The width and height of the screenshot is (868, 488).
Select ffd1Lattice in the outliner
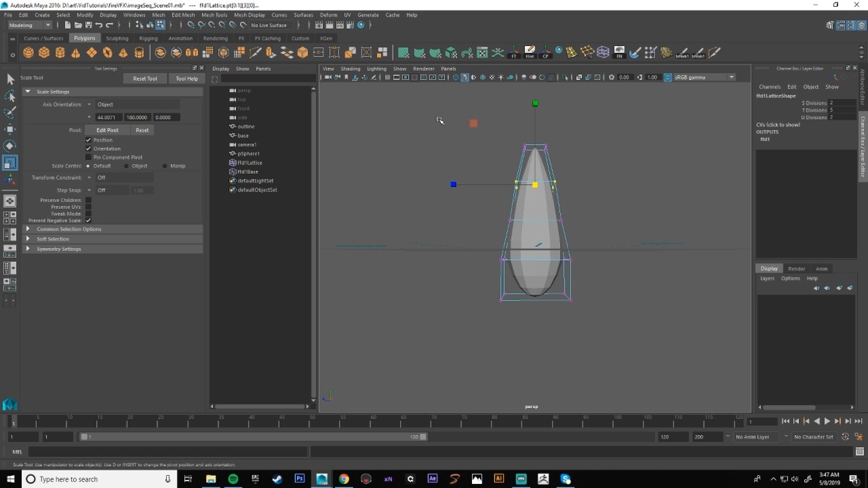(250, 163)
